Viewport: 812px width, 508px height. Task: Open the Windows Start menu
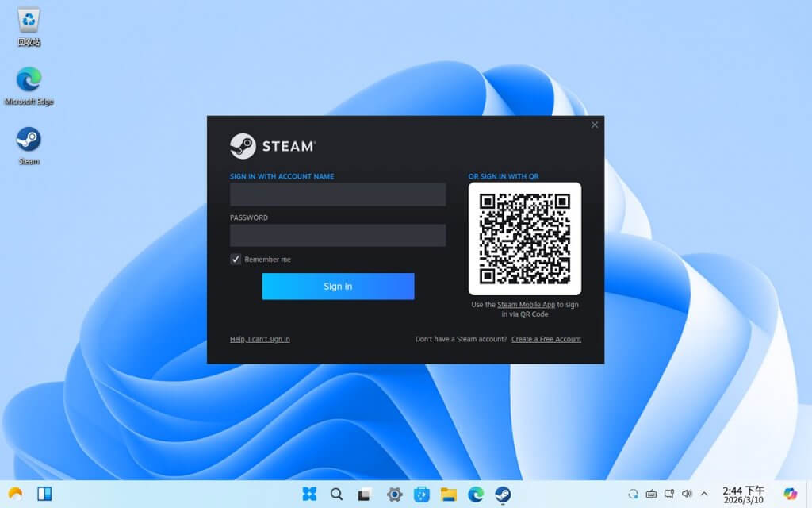309,494
